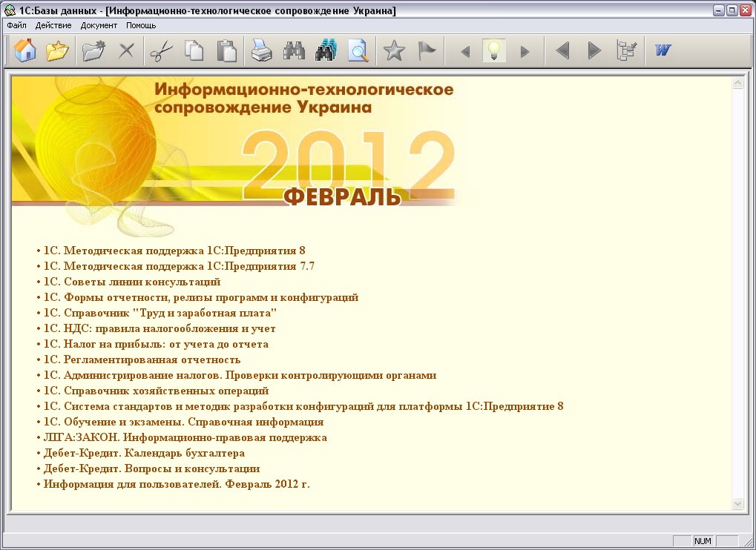Viewport: 756px width, 550px height.
Task: Open Советы линии консультаций link
Action: (132, 282)
